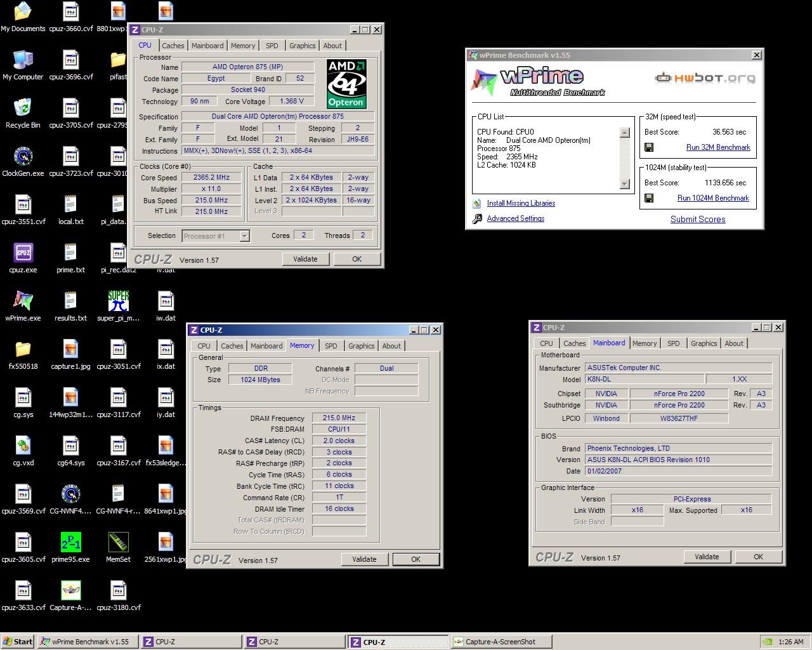The width and height of the screenshot is (812, 650).
Task: Click the Run 1024M Benchmark link
Action: 713,198
